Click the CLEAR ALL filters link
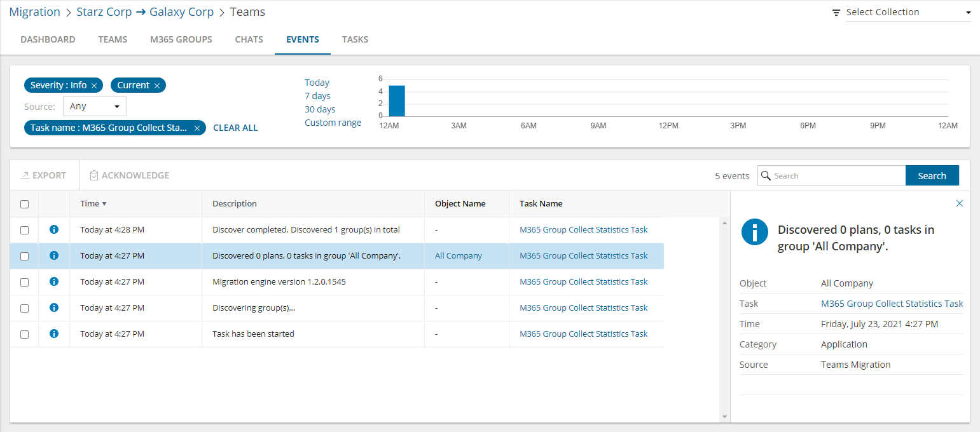This screenshot has height=432, width=980. tap(235, 128)
